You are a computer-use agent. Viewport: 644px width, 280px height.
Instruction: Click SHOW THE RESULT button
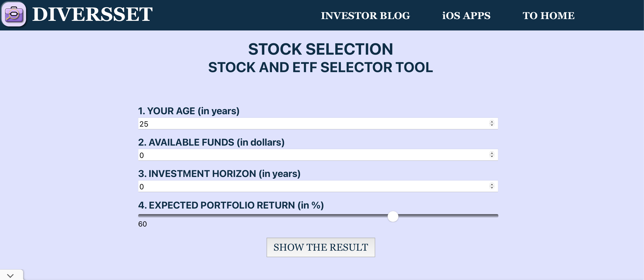point(321,247)
